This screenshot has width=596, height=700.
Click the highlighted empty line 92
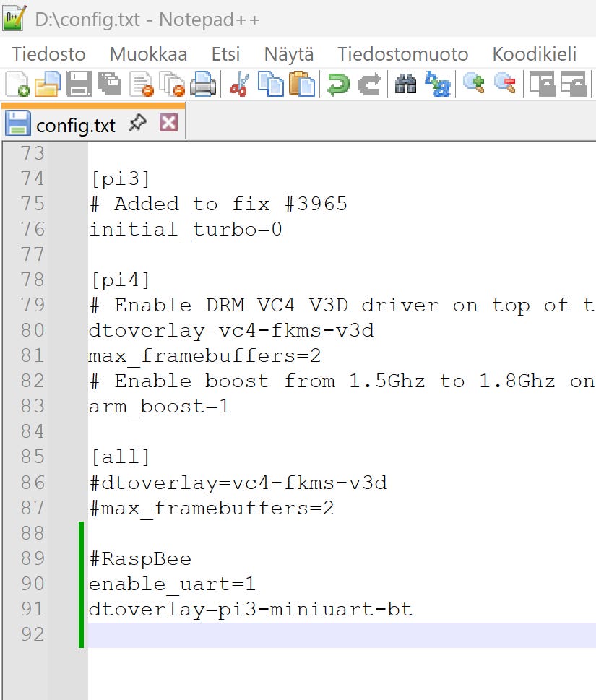342,635
